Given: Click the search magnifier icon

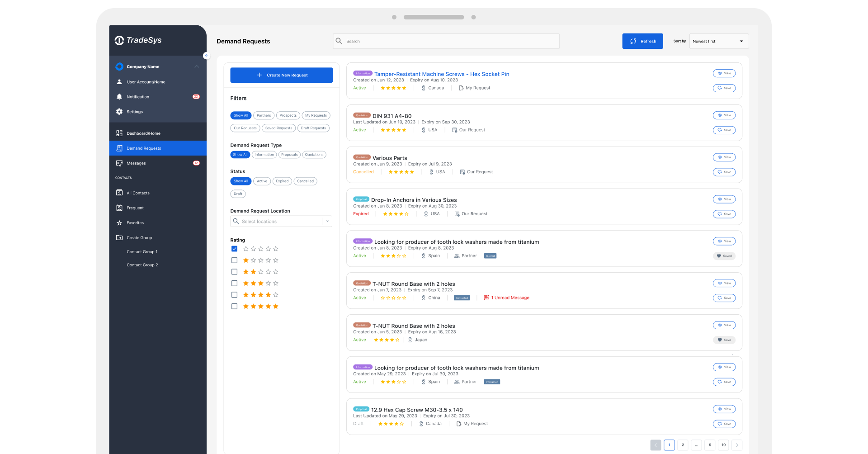Looking at the screenshot, I should pos(339,41).
